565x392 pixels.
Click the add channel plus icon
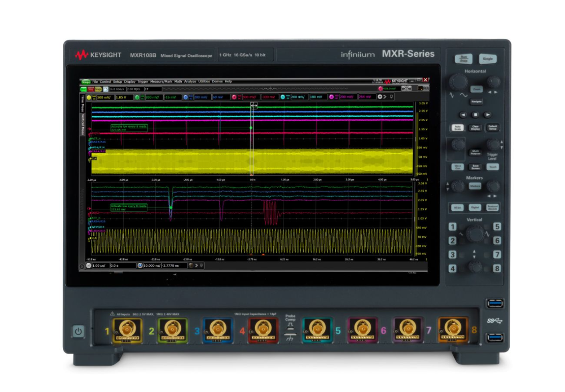(380, 97)
